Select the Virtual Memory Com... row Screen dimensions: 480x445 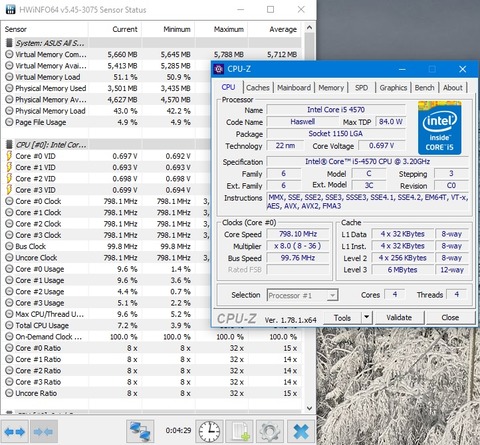(152, 54)
